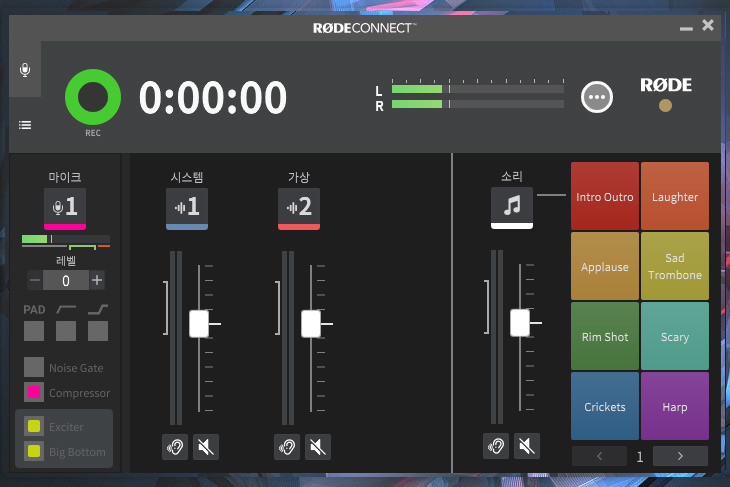This screenshot has height=487, width=730.
Task: Play the Crickets sound pad
Action: [x=605, y=406]
